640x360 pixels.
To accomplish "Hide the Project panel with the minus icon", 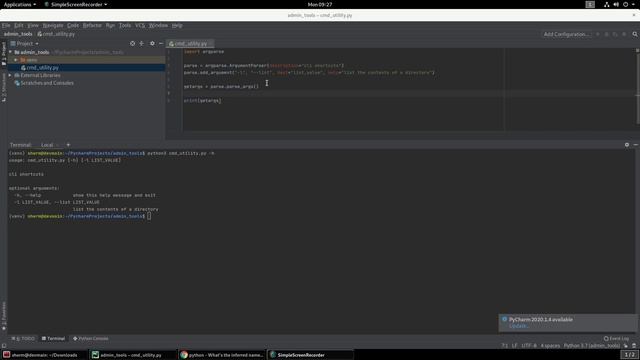I will 161,43.
